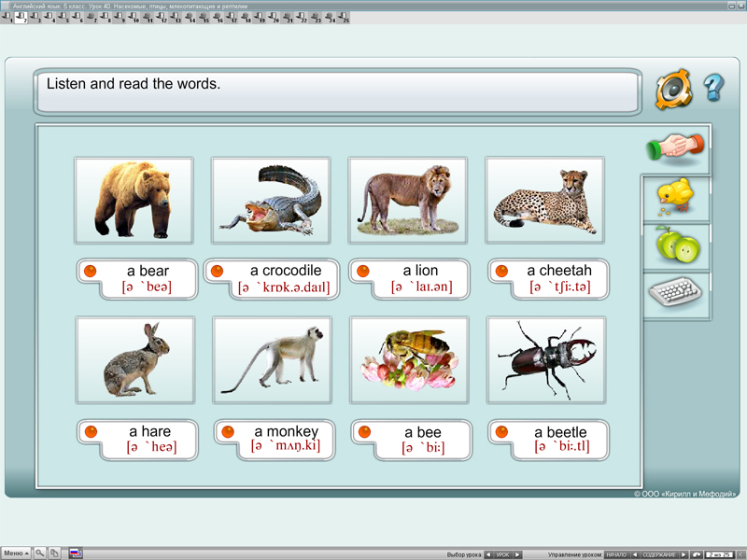This screenshot has height=560, width=747.
Task: Go to slide 15 in top strip
Action: pos(203,17)
